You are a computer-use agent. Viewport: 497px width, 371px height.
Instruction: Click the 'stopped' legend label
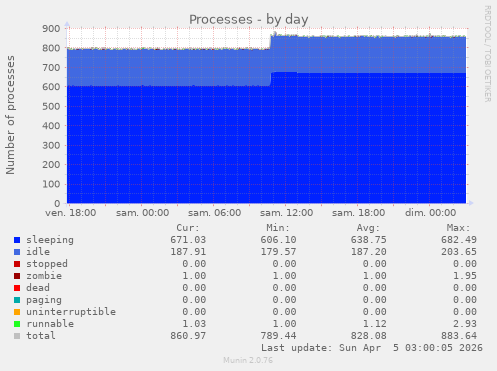[x=47, y=264]
